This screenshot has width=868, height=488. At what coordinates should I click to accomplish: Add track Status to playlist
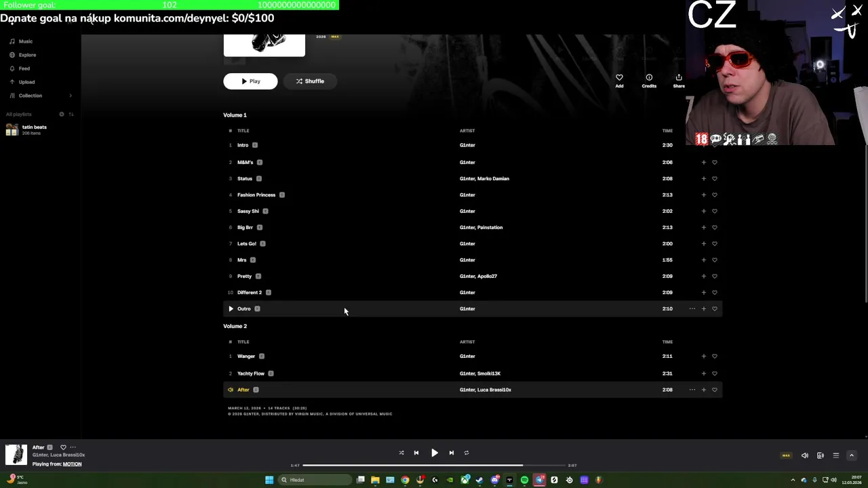(704, 179)
